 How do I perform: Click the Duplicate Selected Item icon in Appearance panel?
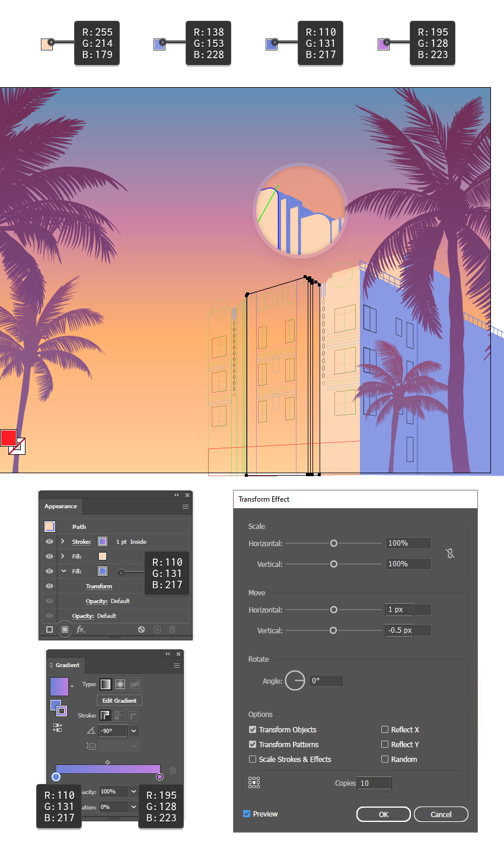158,629
